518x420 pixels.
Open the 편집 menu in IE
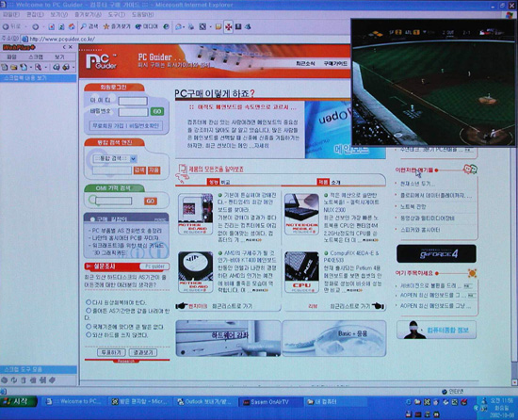35,15
